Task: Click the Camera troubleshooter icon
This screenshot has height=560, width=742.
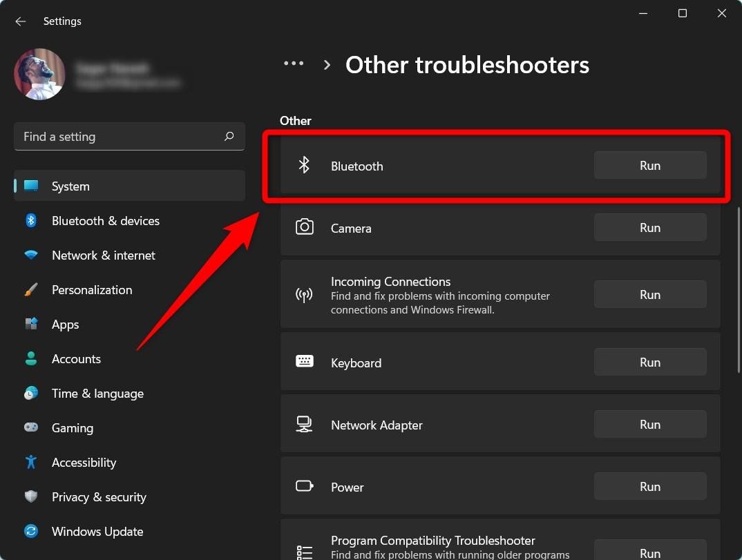Action: coord(305,227)
